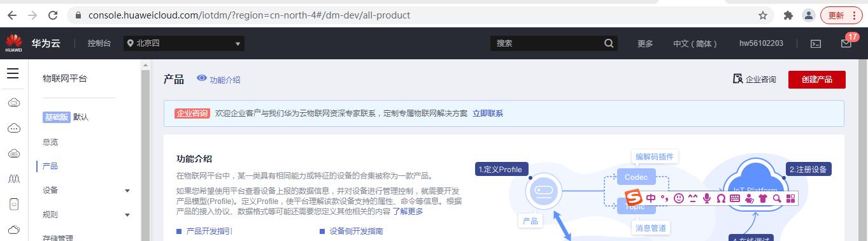This screenshot has height=241, width=868.
Task: Click the cloud shell terminal icon
Action: pos(815,43)
